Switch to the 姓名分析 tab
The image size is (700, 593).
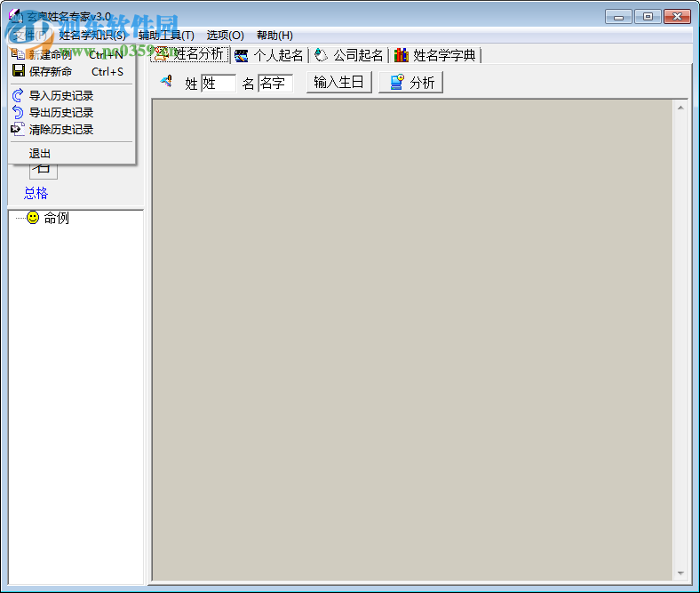pyautogui.click(x=190, y=54)
